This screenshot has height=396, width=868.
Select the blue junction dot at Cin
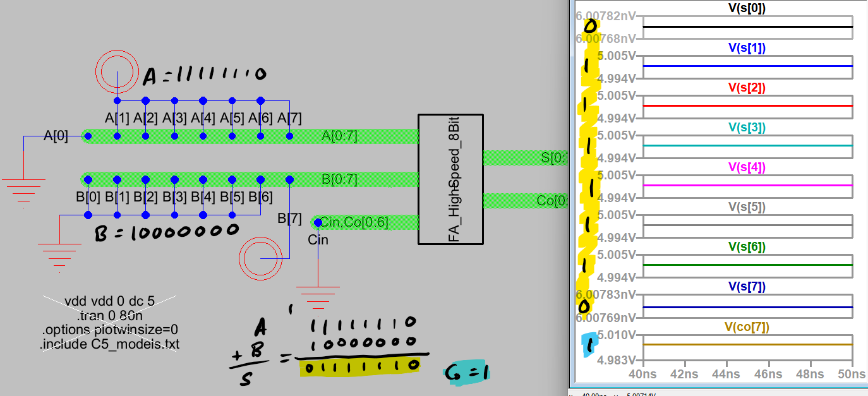[x=318, y=222]
